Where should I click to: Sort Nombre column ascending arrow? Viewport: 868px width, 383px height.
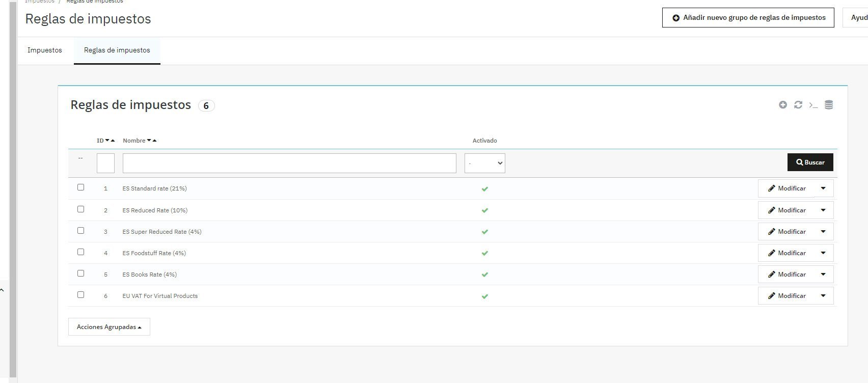tap(154, 141)
